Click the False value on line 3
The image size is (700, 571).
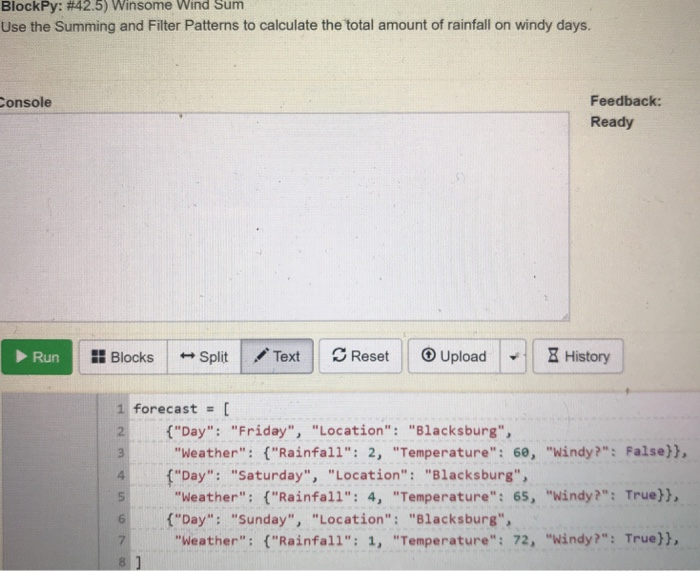click(x=645, y=451)
